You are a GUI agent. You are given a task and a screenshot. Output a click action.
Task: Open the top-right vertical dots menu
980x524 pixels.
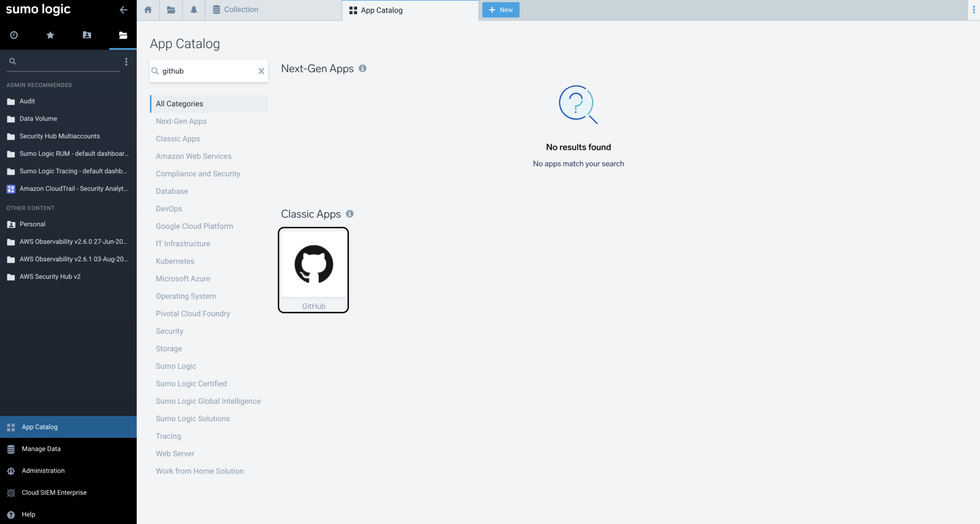click(x=973, y=10)
